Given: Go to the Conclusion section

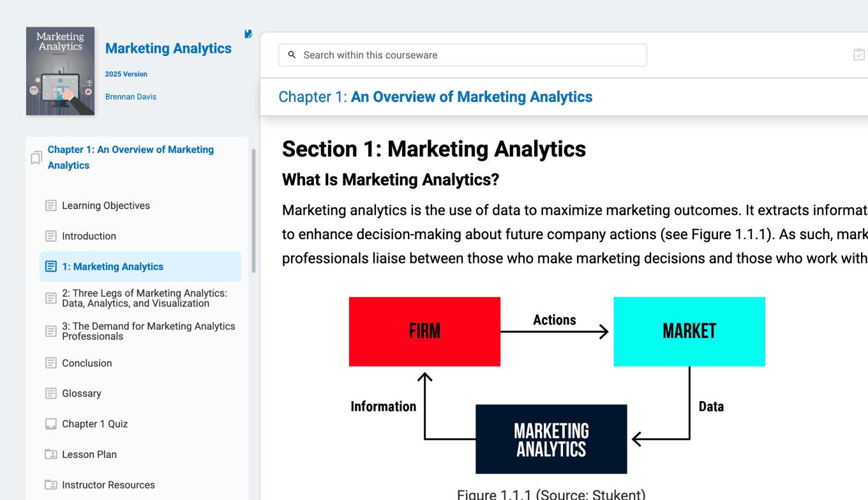Looking at the screenshot, I should click(x=87, y=364).
